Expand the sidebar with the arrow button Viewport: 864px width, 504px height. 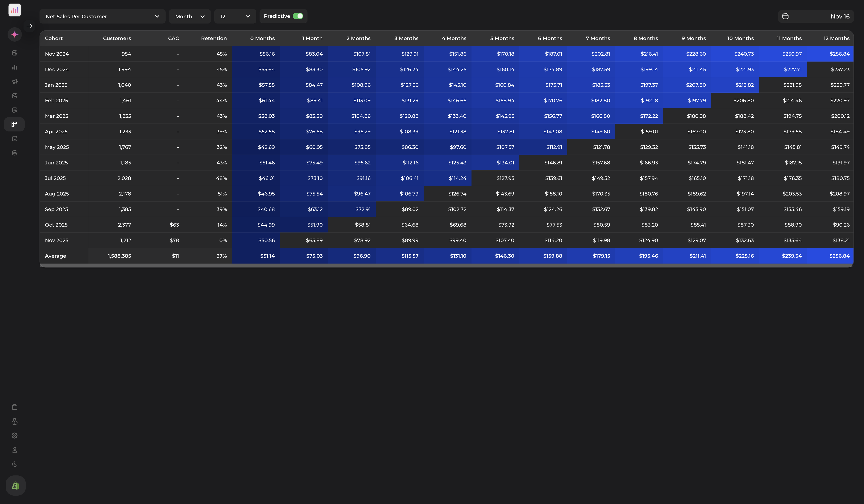point(29,26)
